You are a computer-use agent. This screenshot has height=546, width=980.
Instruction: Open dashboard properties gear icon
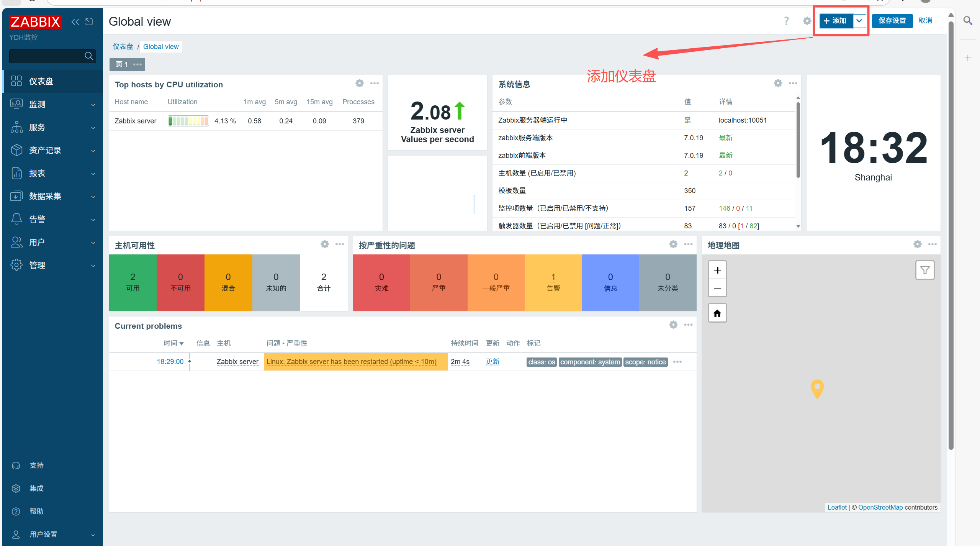coord(807,21)
